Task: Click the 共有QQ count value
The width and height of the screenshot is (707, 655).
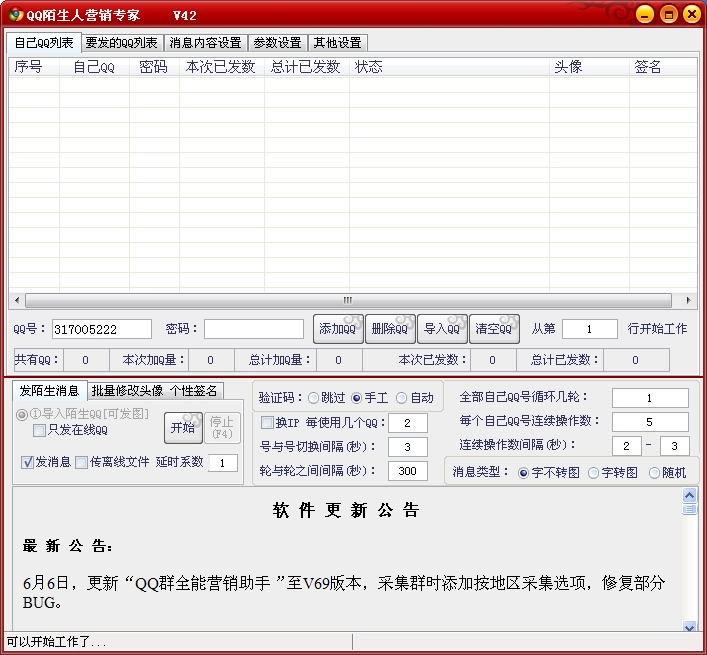Action: click(x=86, y=360)
